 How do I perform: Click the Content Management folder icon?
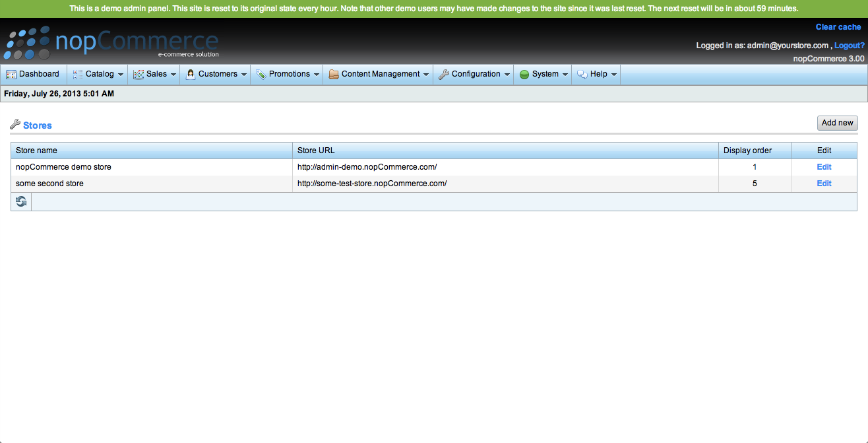[334, 75]
